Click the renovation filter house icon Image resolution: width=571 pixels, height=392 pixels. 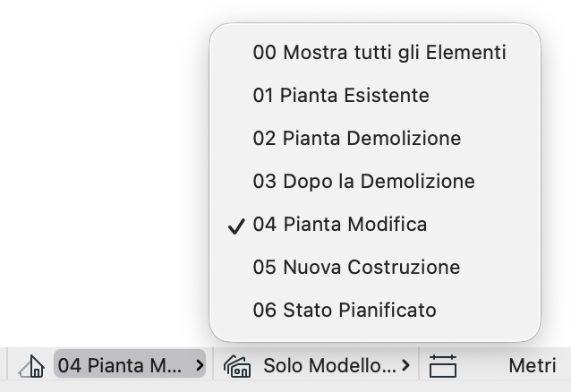tap(31, 366)
